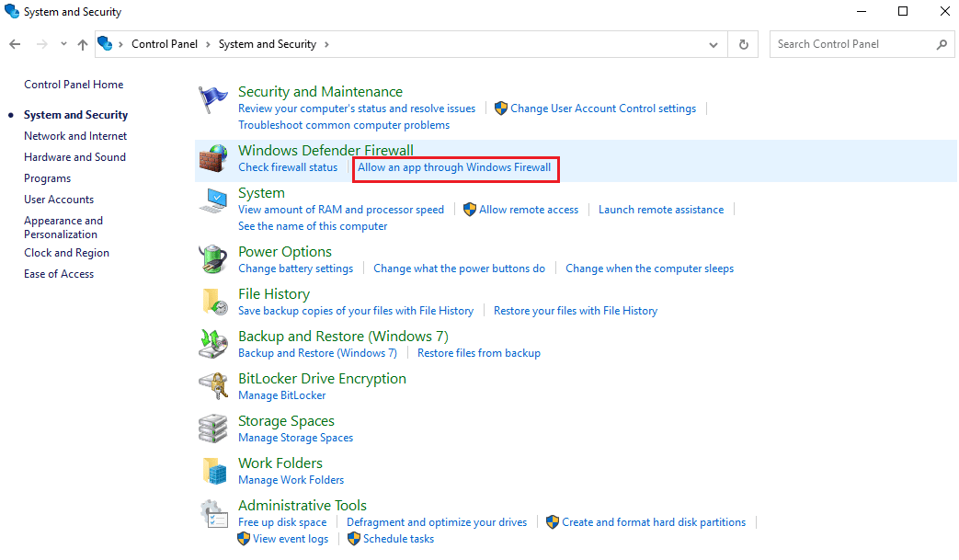The width and height of the screenshot is (959, 560).
Task: Open Save backup copies with File History
Action: pos(356,311)
